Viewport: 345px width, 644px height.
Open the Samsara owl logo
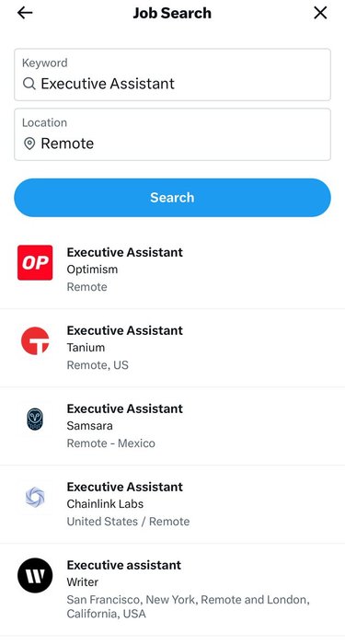pos(35,419)
